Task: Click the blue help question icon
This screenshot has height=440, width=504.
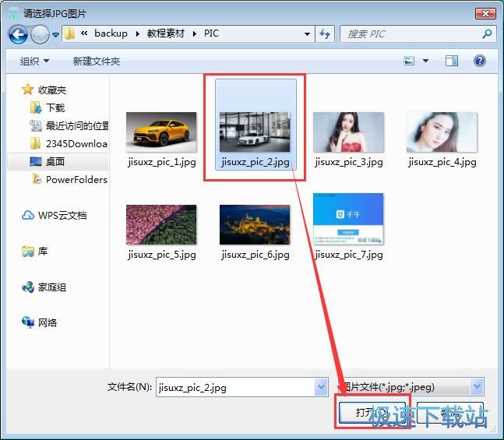Action: pyautogui.click(x=480, y=61)
